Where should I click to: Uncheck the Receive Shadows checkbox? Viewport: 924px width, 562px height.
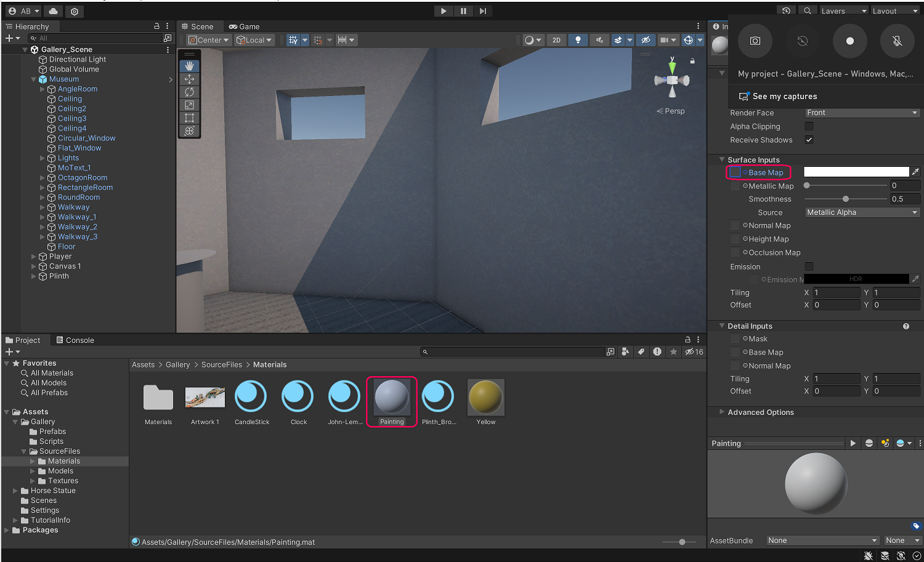click(809, 140)
